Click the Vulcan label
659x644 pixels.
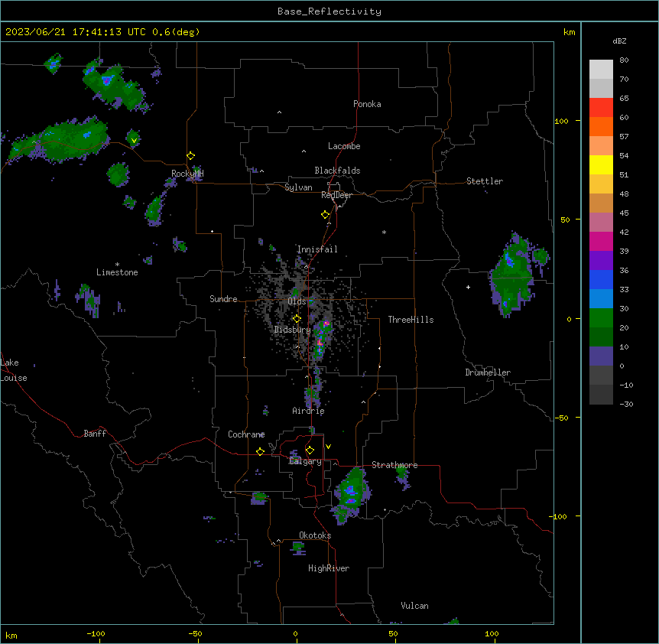(414, 606)
